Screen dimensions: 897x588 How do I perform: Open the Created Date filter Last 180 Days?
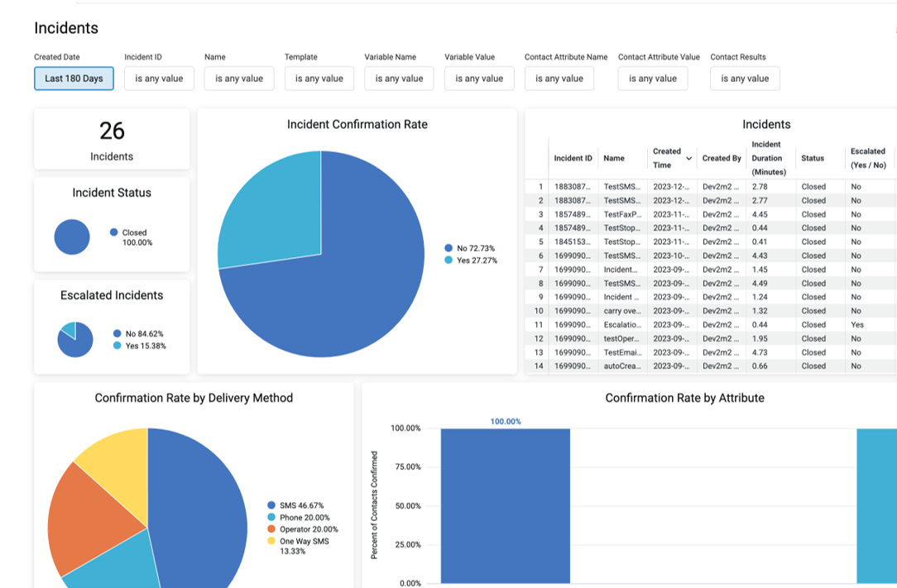74,79
